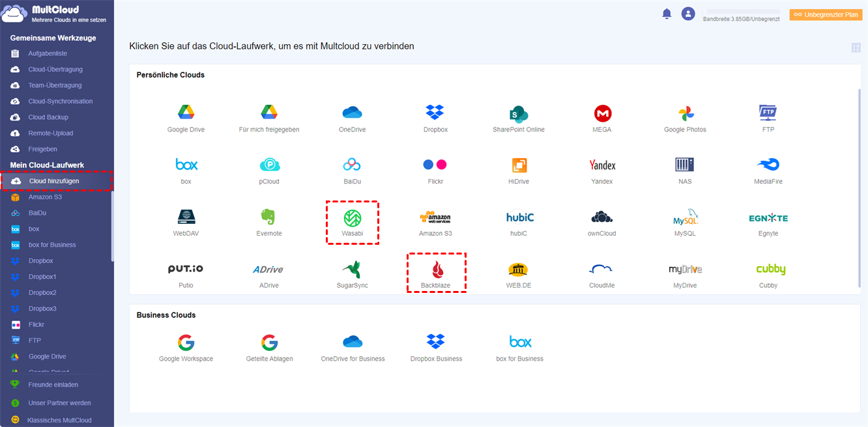Add ownCloud drive
Screen dimensions: 868x427
pyautogui.click(x=602, y=217)
